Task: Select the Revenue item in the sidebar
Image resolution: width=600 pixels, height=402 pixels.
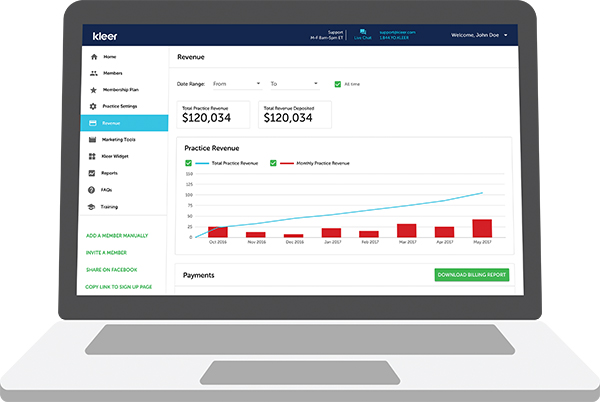Action: 124,123
